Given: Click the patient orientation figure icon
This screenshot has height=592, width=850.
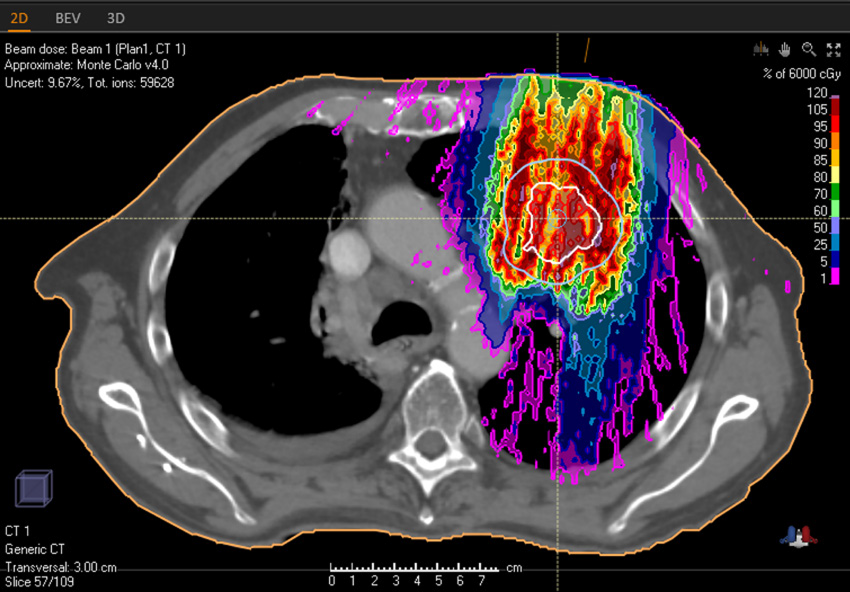Looking at the screenshot, I should pyautogui.click(x=798, y=534).
